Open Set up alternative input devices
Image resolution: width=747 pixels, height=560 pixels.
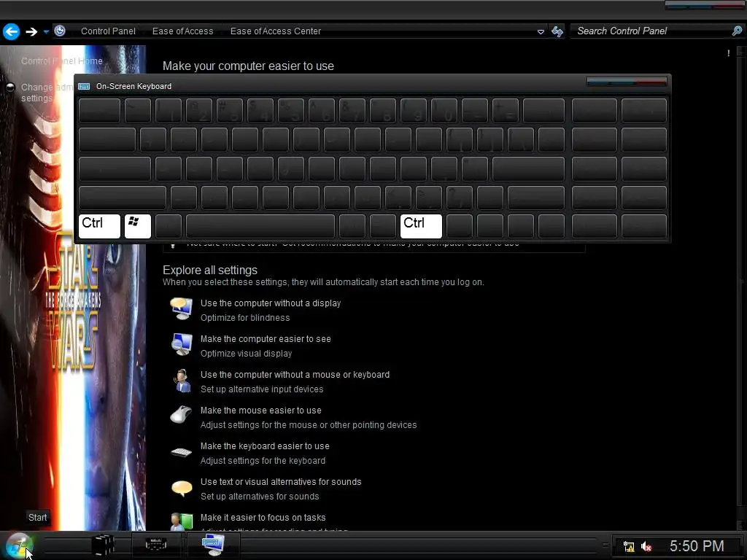262,389
